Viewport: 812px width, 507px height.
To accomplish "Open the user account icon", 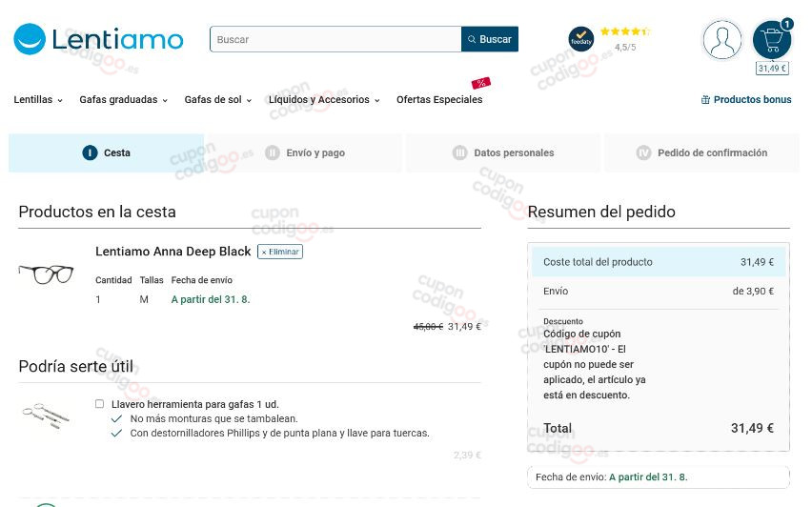I will [x=721, y=40].
